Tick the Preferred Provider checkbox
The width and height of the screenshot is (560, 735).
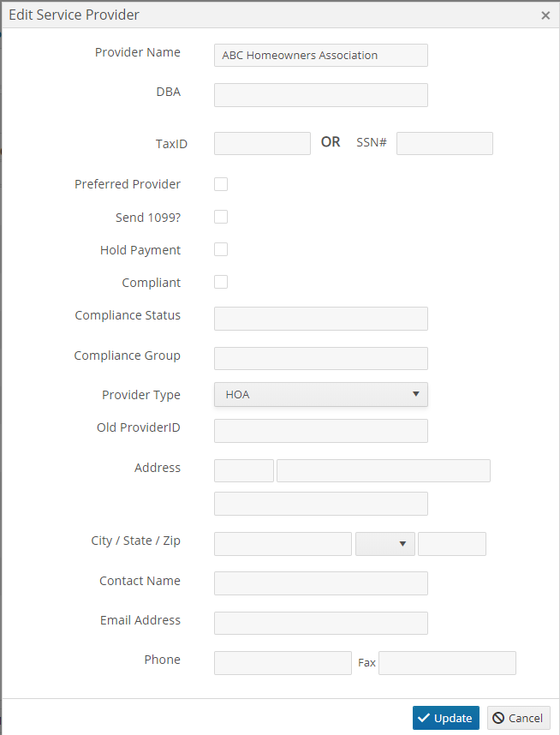click(221, 184)
